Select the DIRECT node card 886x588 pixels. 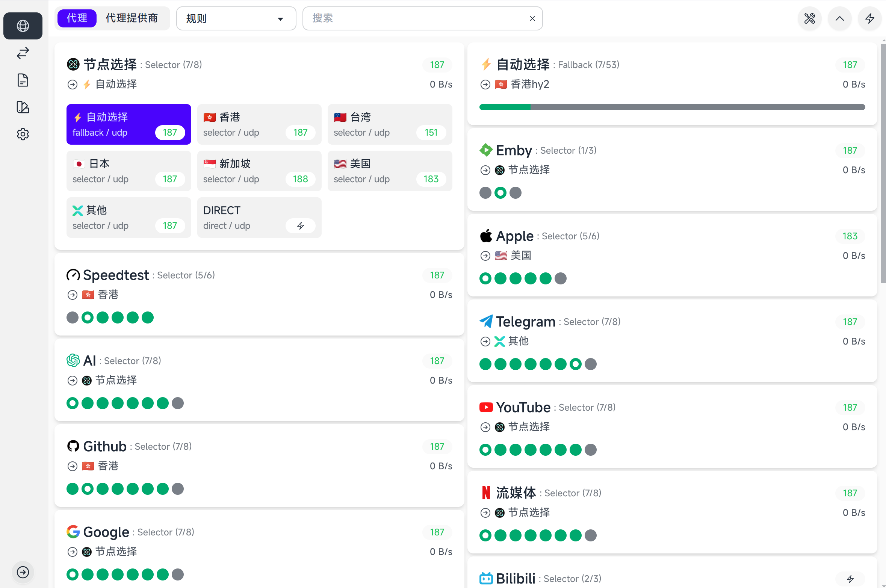tap(259, 218)
